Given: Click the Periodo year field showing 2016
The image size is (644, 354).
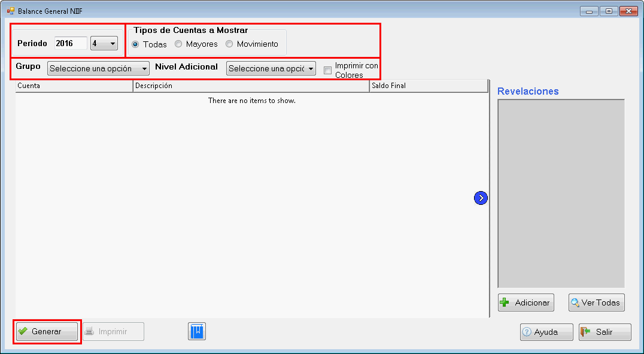Looking at the screenshot, I should pos(70,43).
